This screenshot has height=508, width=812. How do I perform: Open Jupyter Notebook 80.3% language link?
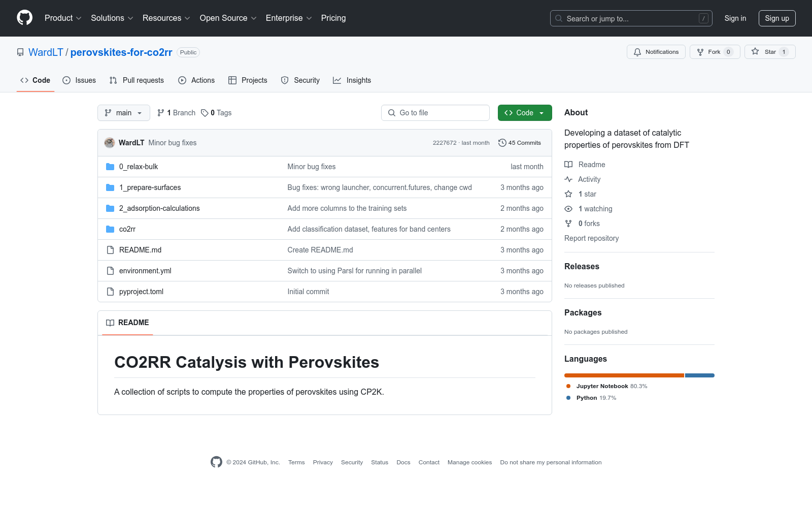(607, 386)
